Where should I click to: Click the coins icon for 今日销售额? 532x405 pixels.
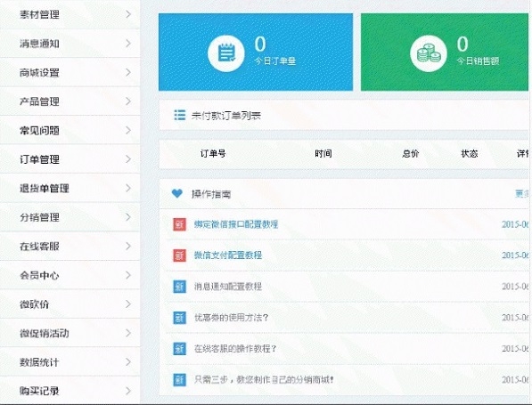tap(428, 53)
